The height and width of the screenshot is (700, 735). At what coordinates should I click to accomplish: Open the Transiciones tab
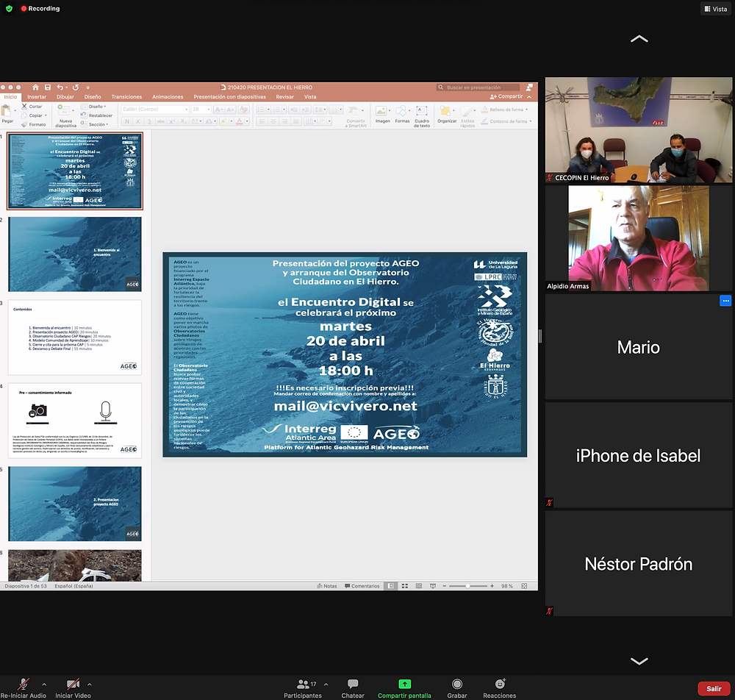click(126, 96)
